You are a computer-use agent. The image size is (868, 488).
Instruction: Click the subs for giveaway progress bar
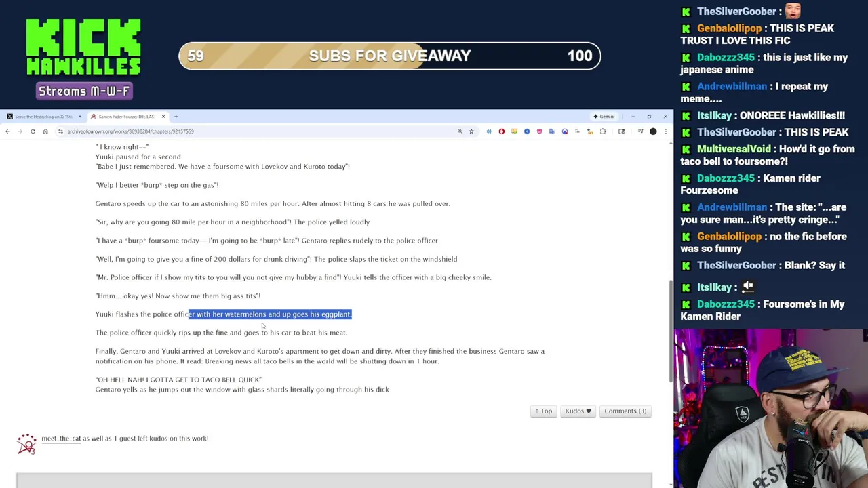(389, 56)
